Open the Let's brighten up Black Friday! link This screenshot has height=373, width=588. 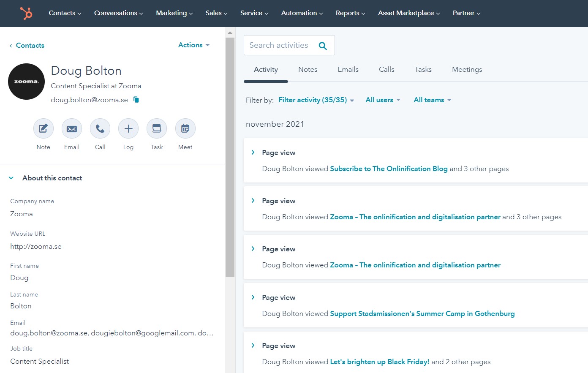[x=380, y=362]
